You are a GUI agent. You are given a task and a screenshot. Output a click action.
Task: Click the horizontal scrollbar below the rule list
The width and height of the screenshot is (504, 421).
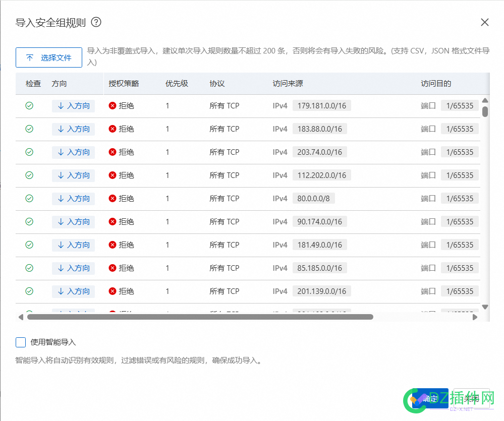(202, 317)
